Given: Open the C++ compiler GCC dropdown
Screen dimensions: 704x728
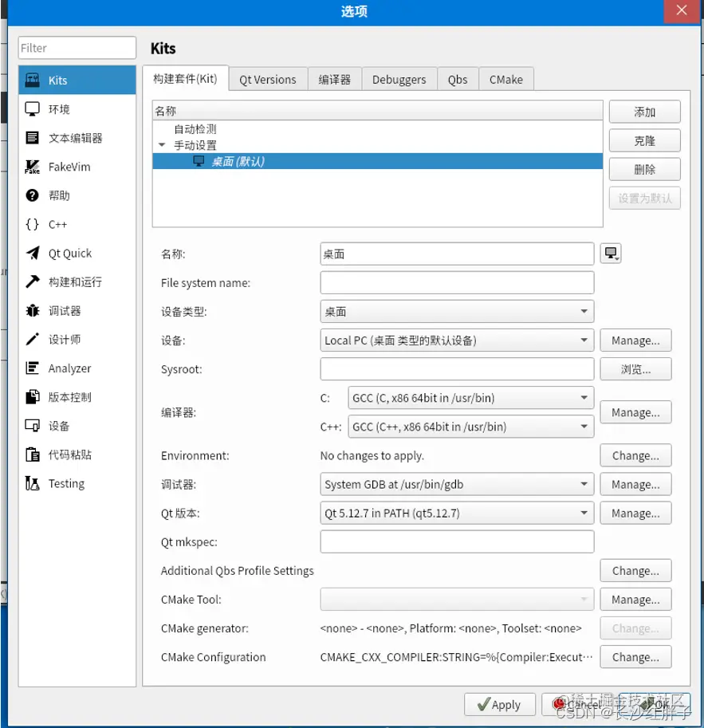Looking at the screenshot, I should click(x=471, y=427).
